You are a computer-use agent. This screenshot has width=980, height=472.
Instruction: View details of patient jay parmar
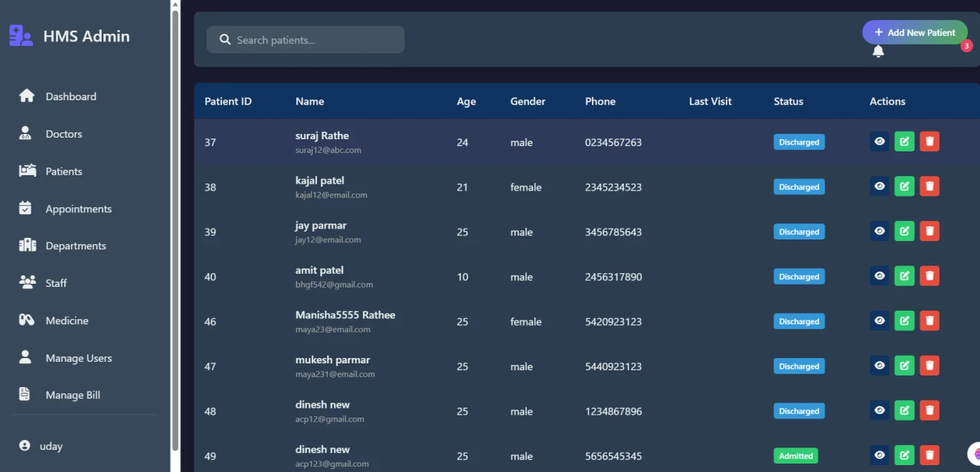click(x=880, y=231)
